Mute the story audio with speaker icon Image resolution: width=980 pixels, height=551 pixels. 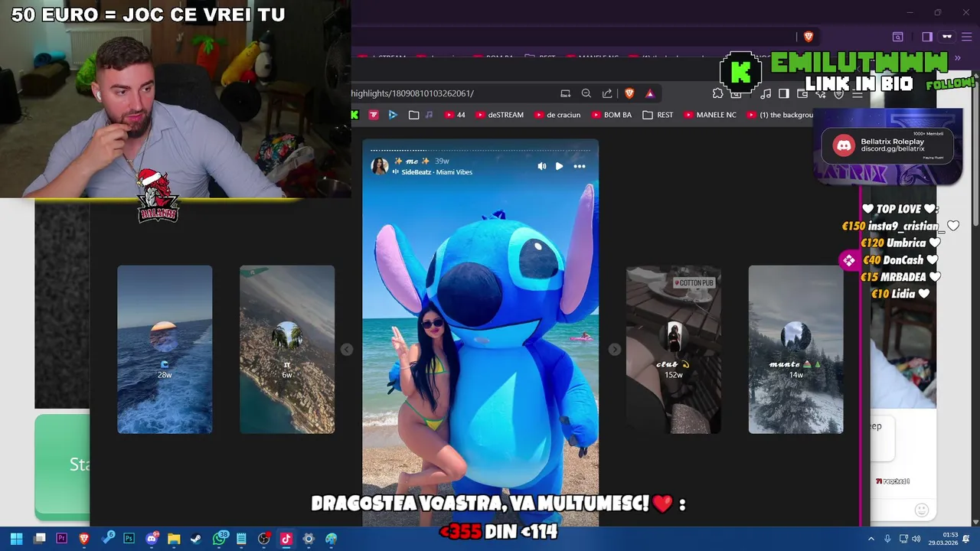pyautogui.click(x=542, y=166)
